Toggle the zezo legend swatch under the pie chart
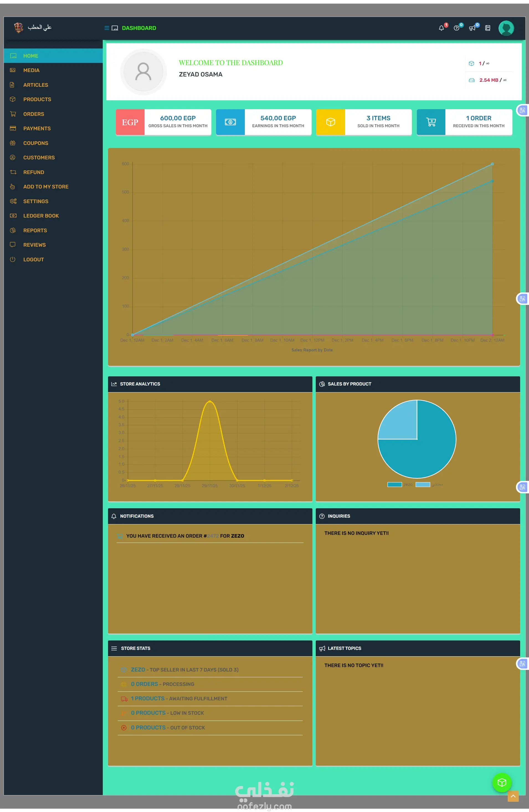 click(395, 484)
